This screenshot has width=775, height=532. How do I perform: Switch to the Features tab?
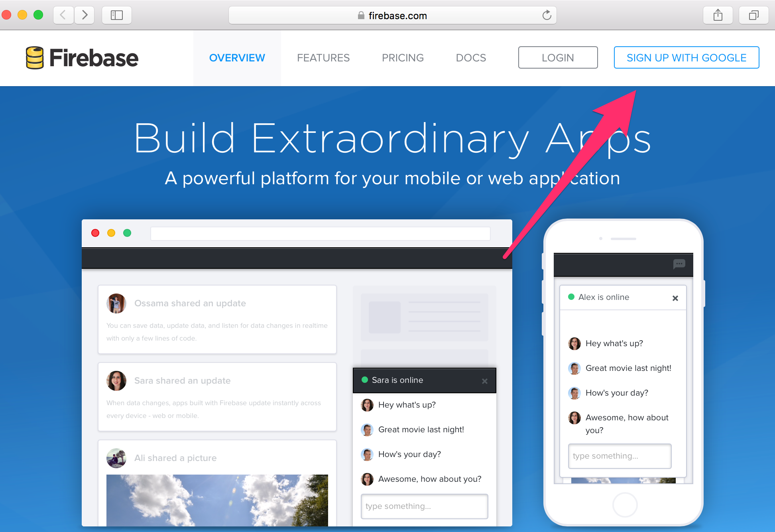coord(323,58)
